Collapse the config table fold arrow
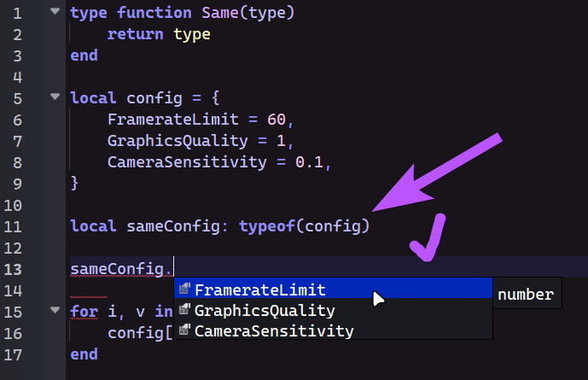This screenshot has width=588, height=380. 55,96
